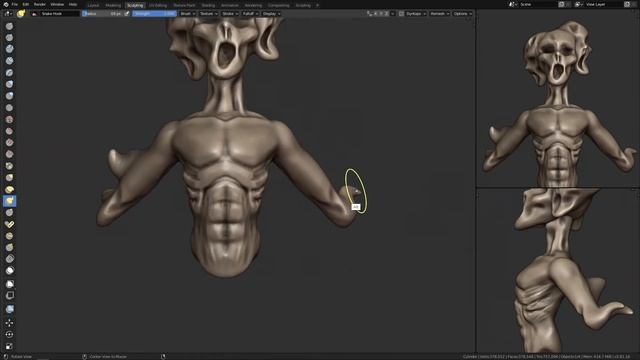The width and height of the screenshot is (640, 360).
Task: Toggle X axis symmetry
Action: coord(376,13)
